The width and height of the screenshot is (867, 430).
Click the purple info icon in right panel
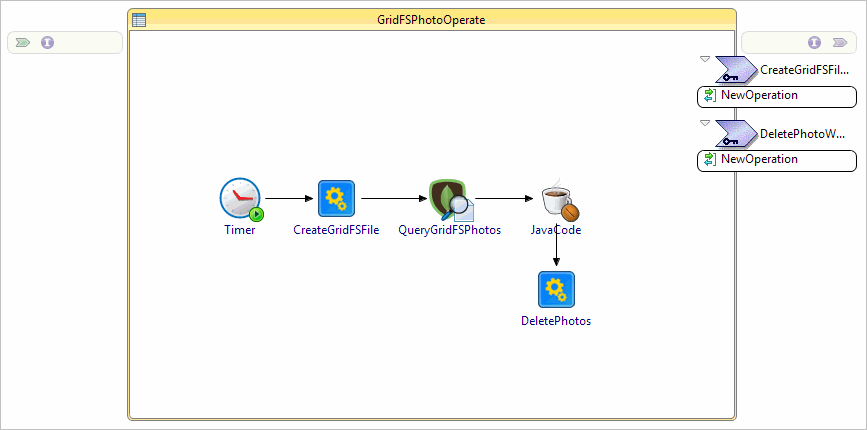tap(814, 43)
